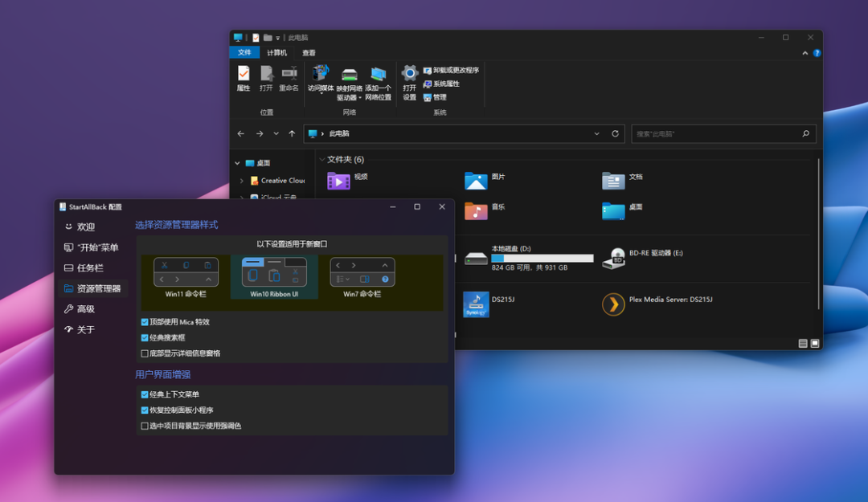Open the recent locations dropdown beside the forward arrow

[276, 133]
